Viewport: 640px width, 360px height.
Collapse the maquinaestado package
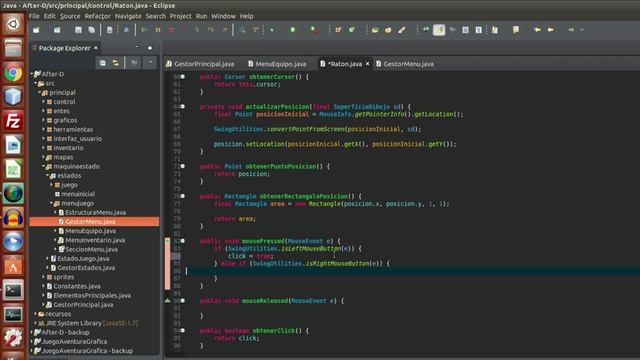[43, 166]
